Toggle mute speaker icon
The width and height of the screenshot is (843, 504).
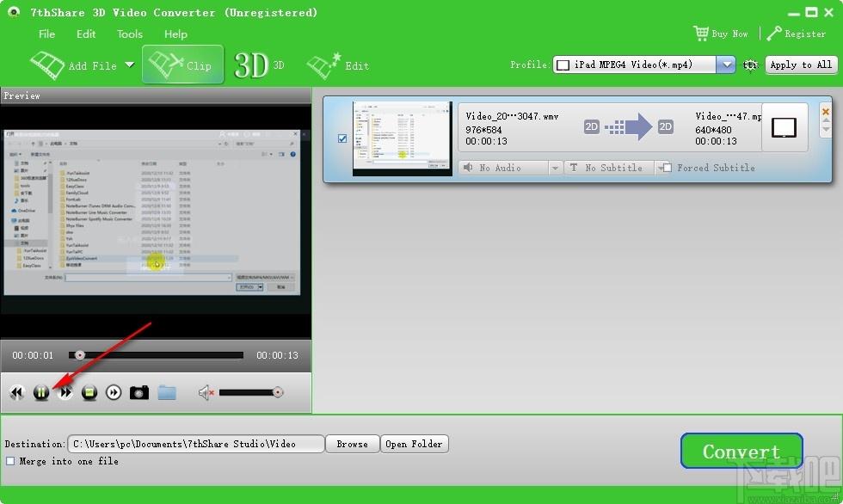pyautogui.click(x=206, y=393)
